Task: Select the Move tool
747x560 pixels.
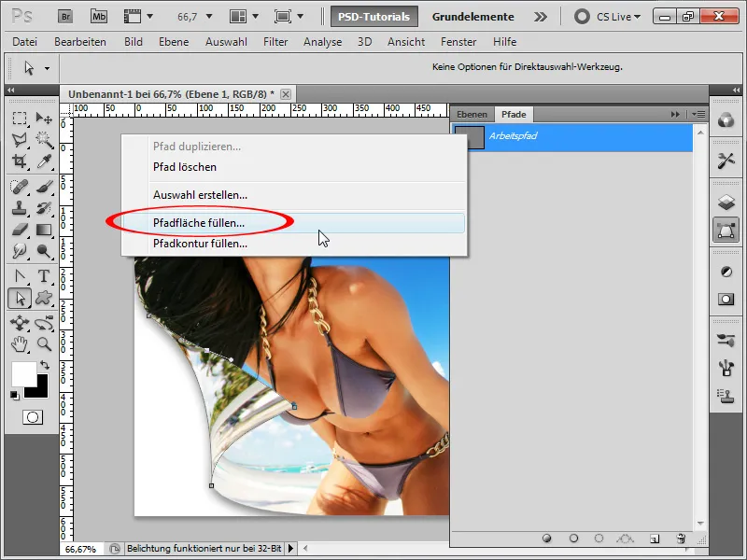Action: pyautogui.click(x=44, y=119)
